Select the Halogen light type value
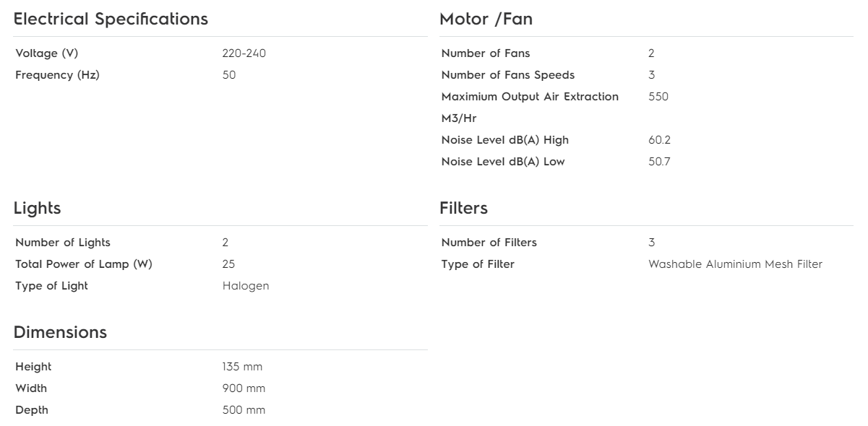The height and width of the screenshot is (426, 868). pyautogui.click(x=246, y=286)
